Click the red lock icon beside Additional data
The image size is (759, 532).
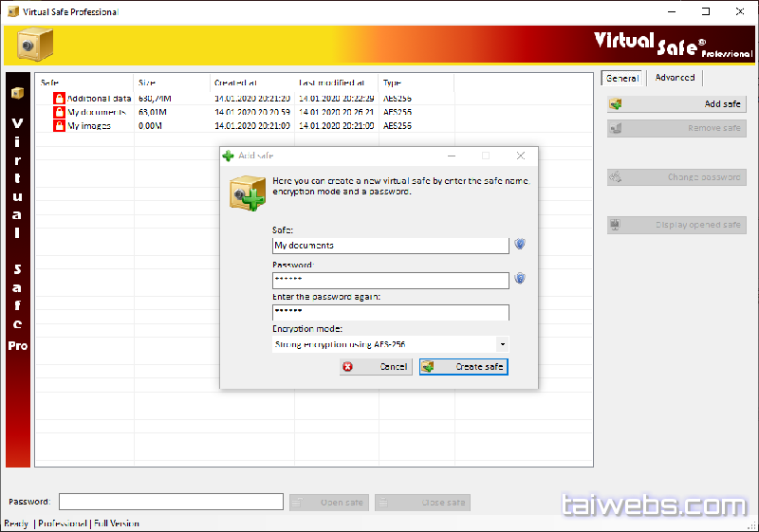point(59,98)
